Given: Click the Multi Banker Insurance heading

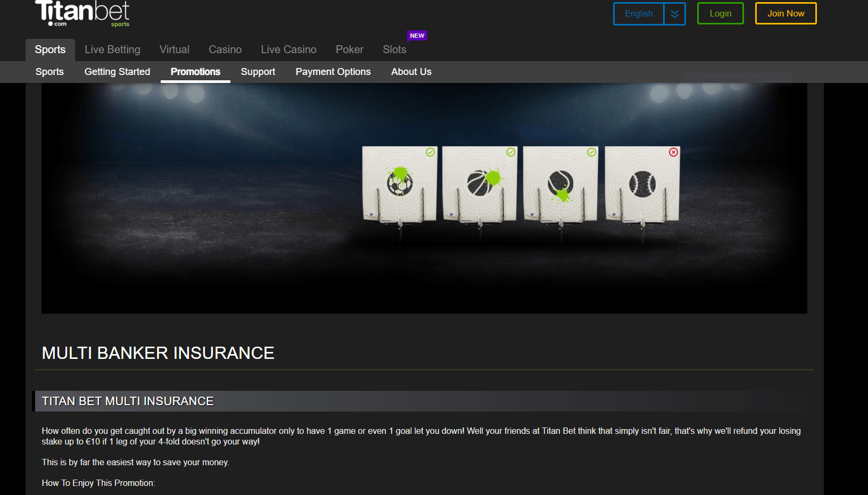Looking at the screenshot, I should click(x=158, y=353).
